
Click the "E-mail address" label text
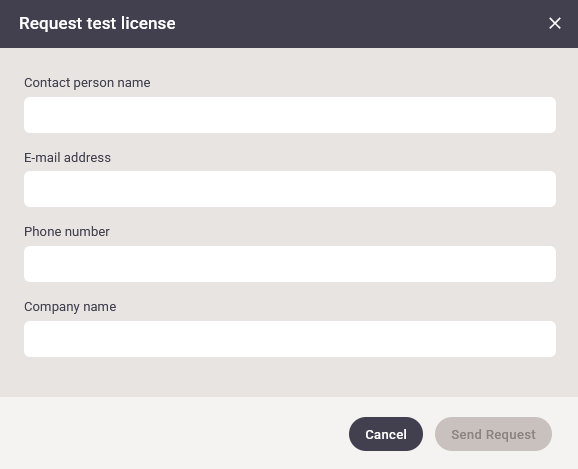67,157
